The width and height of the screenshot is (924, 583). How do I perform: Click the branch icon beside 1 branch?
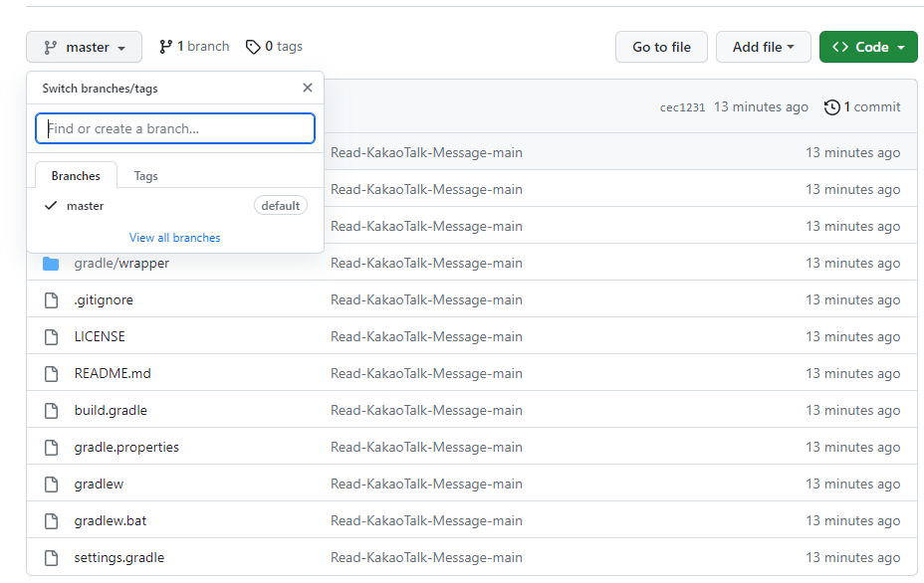point(165,47)
